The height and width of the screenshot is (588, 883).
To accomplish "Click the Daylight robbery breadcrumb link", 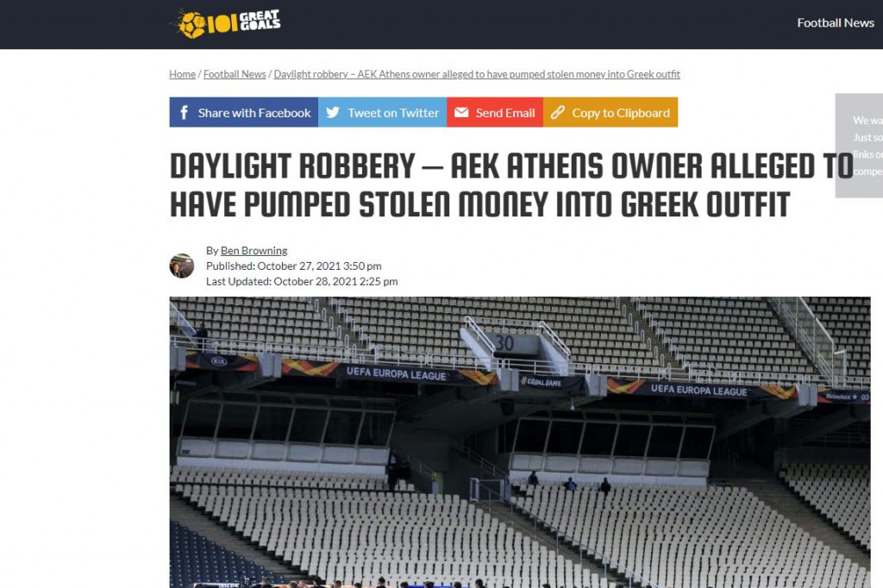I will pos(476,74).
